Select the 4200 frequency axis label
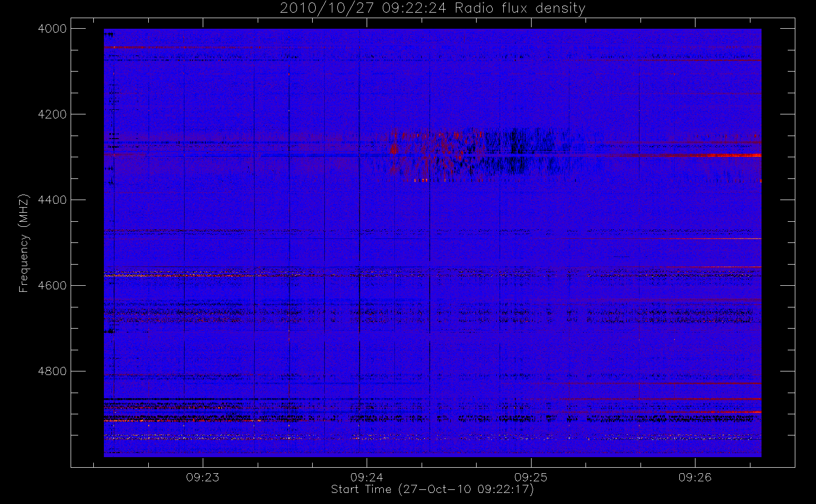The height and width of the screenshot is (504, 816). click(52, 114)
